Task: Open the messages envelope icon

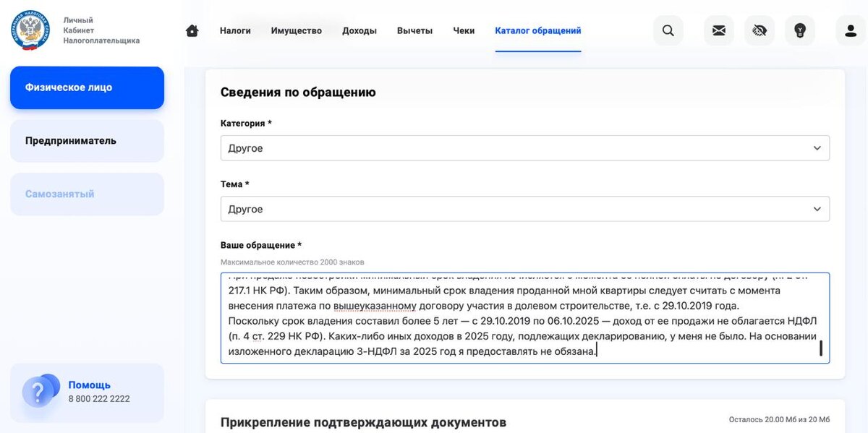Action: pyautogui.click(x=718, y=30)
